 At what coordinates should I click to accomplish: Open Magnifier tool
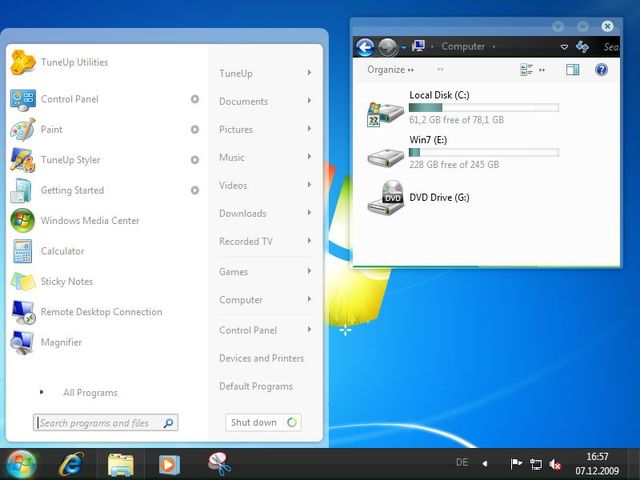[46, 342]
